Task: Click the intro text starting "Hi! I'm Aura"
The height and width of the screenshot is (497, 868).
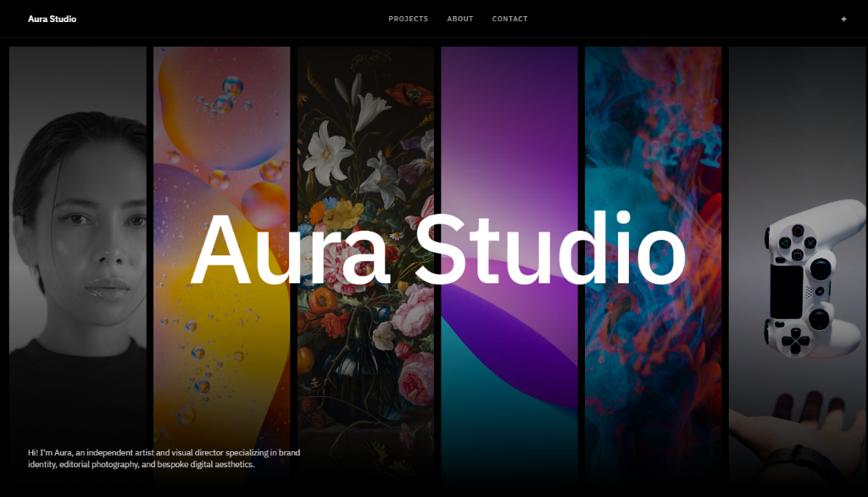Action: pos(164,458)
